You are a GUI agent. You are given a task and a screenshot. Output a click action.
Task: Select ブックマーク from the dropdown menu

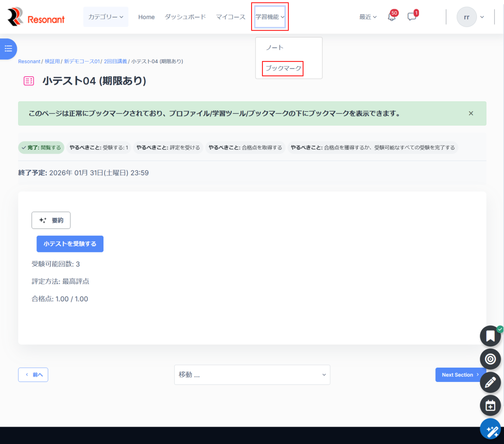pyautogui.click(x=283, y=68)
